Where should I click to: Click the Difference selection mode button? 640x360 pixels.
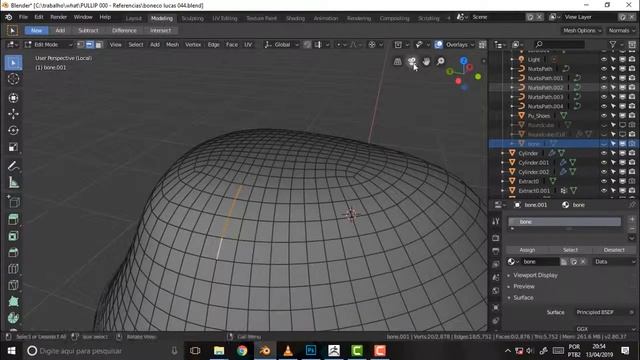124,31
